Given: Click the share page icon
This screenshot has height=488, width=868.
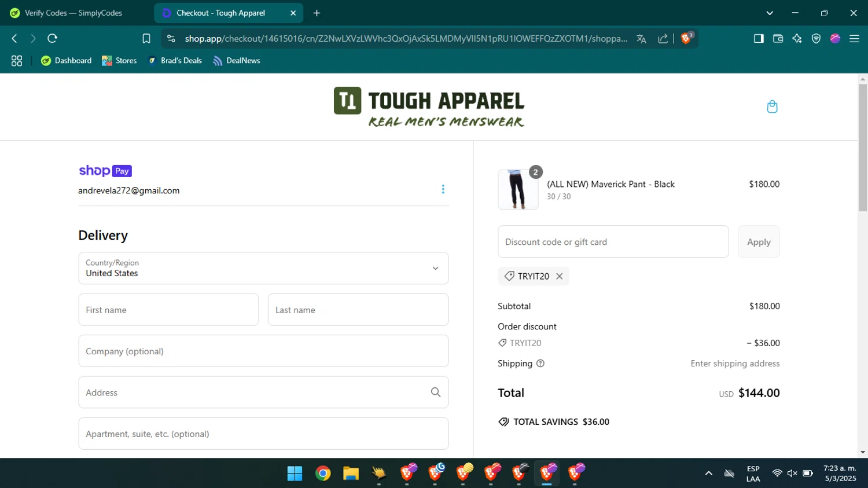Looking at the screenshot, I should (x=663, y=38).
